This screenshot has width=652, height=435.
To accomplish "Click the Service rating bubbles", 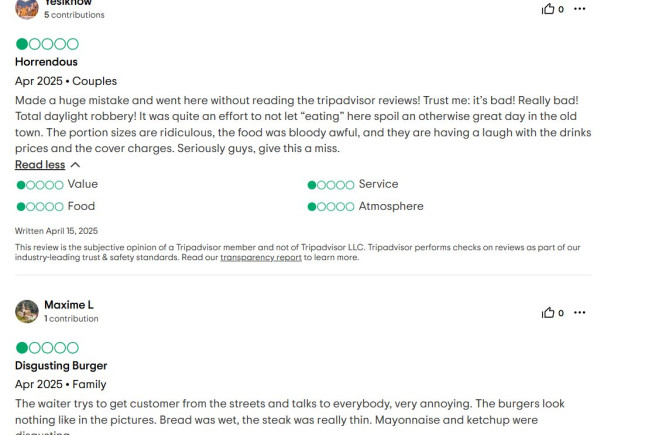I will pos(331,185).
